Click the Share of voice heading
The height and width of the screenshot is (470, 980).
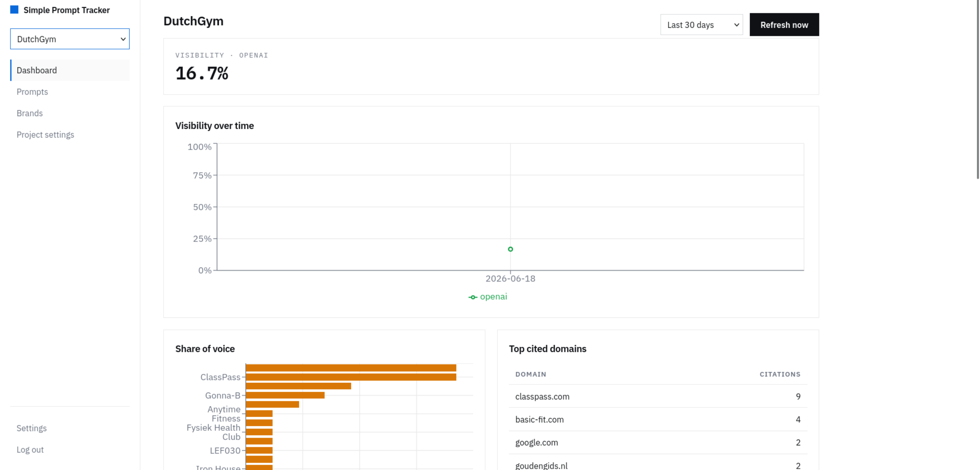[205, 349]
